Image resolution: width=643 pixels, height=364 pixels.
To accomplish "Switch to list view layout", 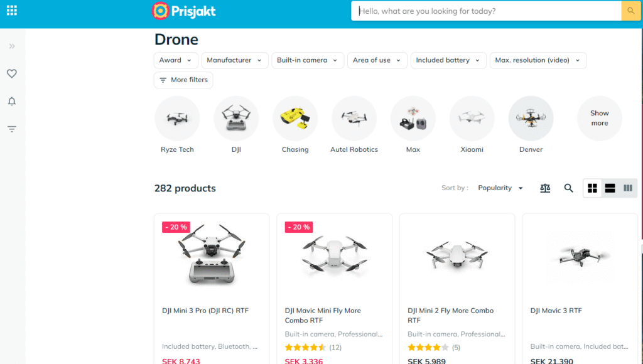I will pyautogui.click(x=610, y=188).
